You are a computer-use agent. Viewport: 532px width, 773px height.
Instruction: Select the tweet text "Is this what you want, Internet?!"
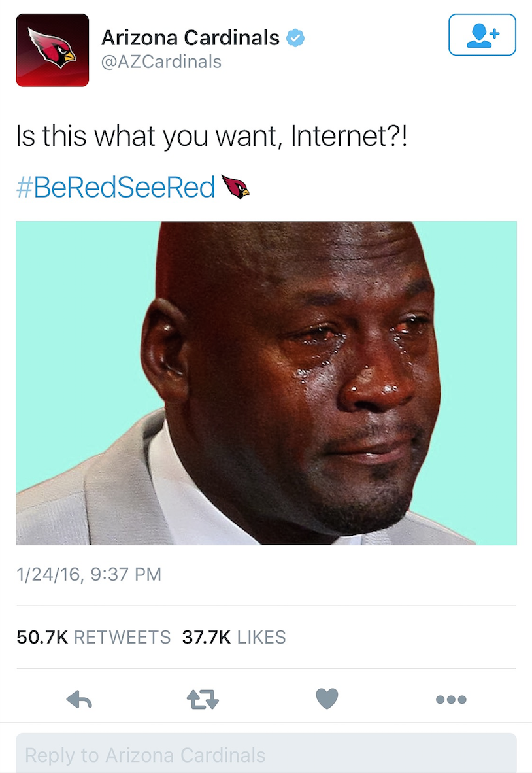[x=212, y=137]
